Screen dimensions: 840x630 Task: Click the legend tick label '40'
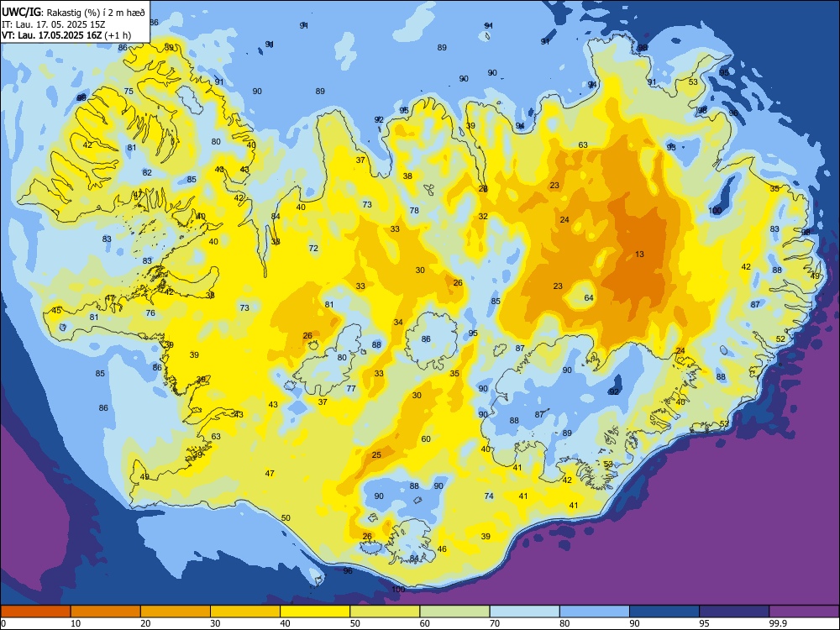(x=285, y=623)
